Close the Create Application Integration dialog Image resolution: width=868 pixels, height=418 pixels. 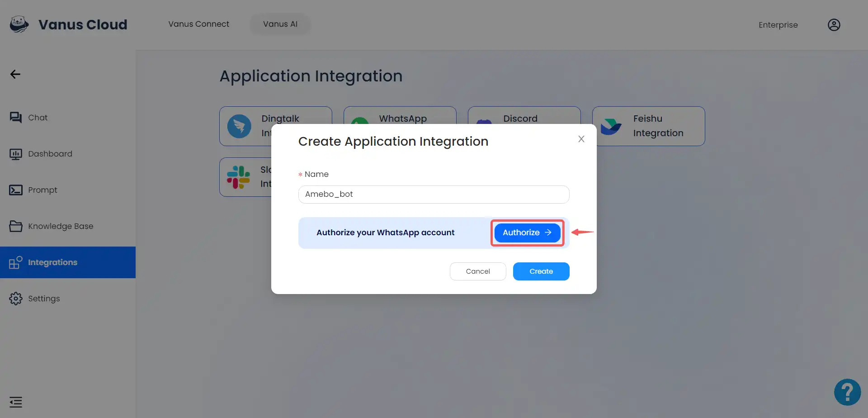581,139
